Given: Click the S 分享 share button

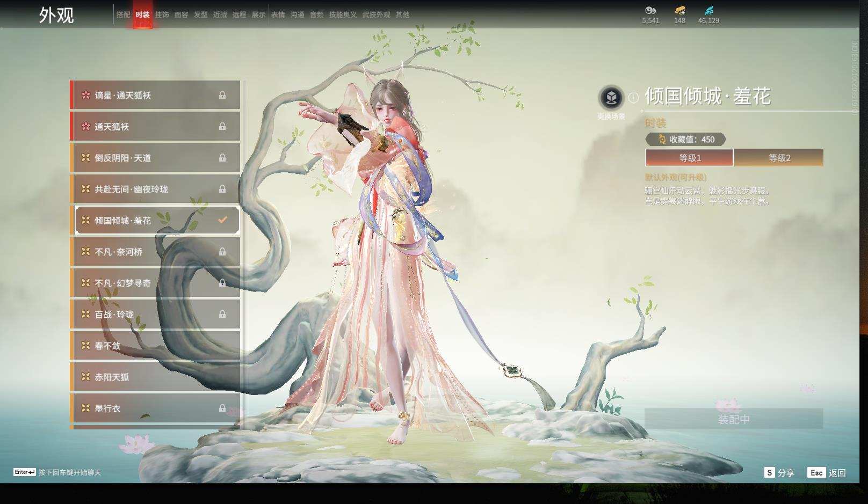Looking at the screenshot, I should (779, 472).
